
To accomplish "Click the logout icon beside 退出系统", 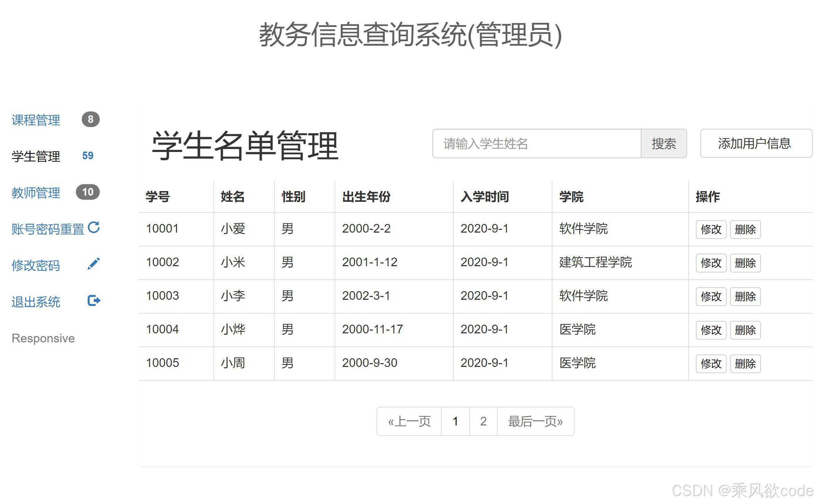I will (x=94, y=300).
